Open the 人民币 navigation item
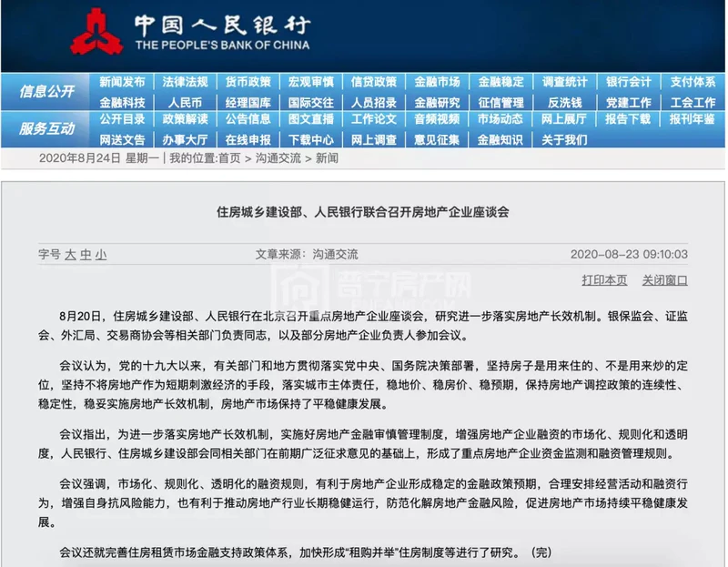 [185, 103]
